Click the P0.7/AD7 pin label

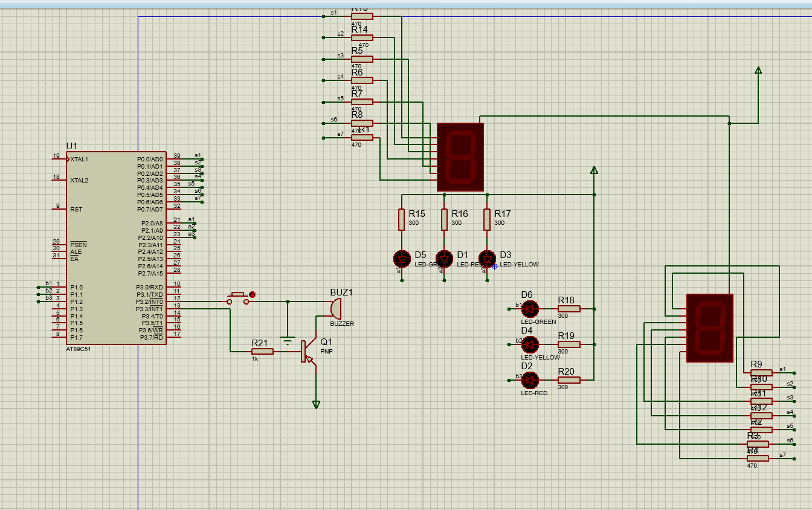(x=150, y=209)
